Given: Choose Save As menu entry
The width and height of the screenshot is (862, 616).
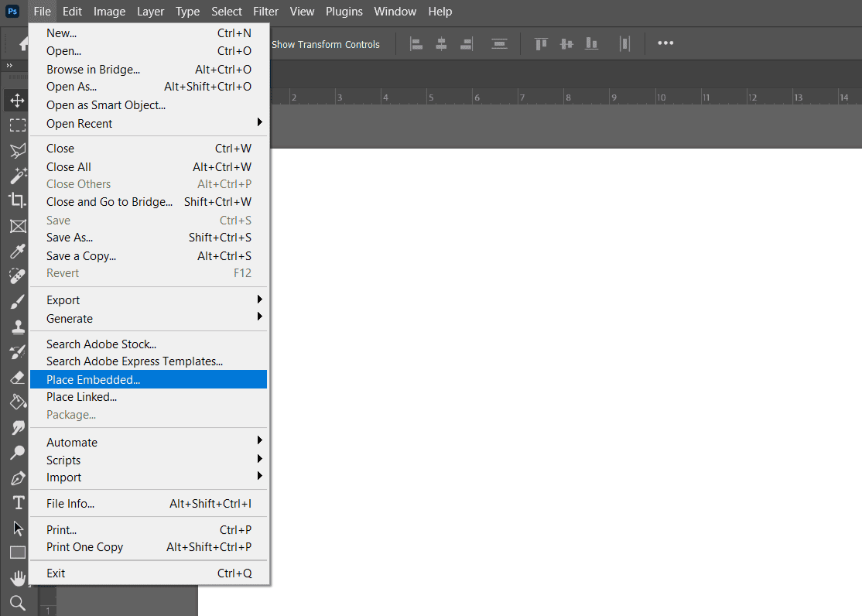Looking at the screenshot, I should point(149,238).
